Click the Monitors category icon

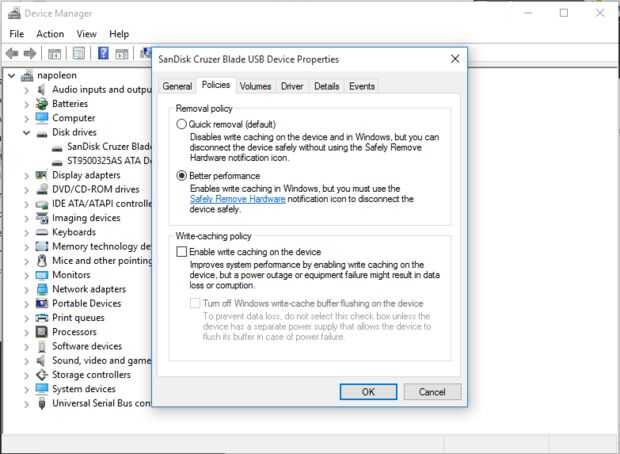coord(42,275)
